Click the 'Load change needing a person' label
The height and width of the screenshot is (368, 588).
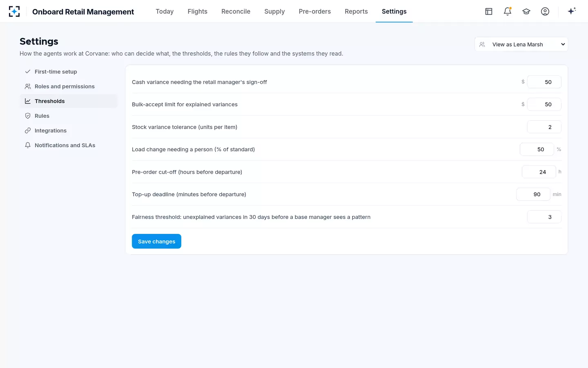point(193,149)
